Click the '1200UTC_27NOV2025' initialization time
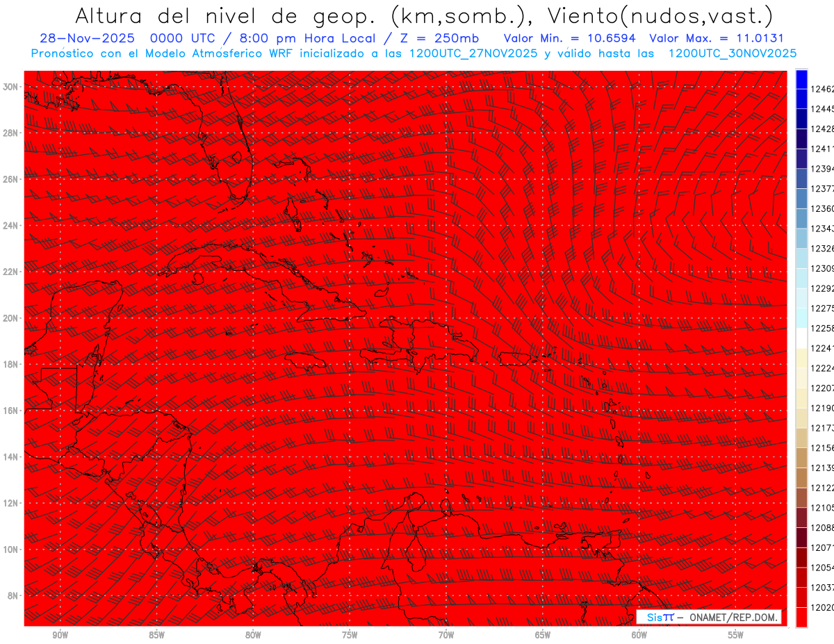 coord(473,53)
